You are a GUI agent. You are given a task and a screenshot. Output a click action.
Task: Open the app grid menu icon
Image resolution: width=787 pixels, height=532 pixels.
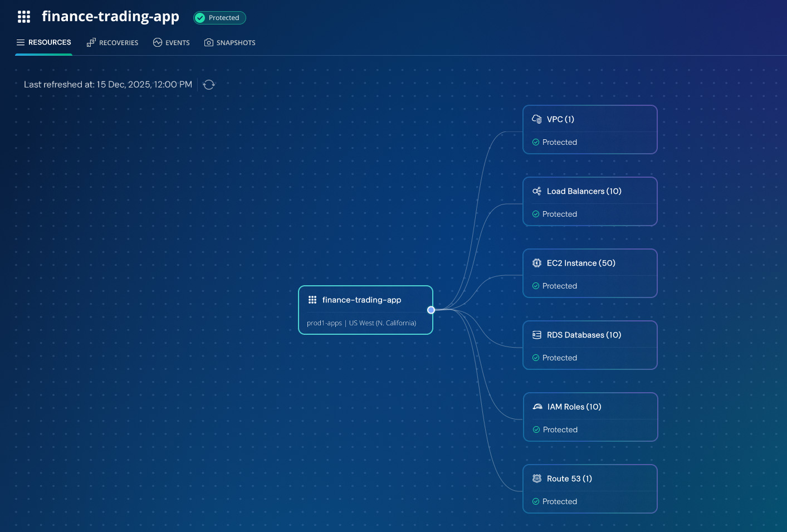(x=24, y=17)
